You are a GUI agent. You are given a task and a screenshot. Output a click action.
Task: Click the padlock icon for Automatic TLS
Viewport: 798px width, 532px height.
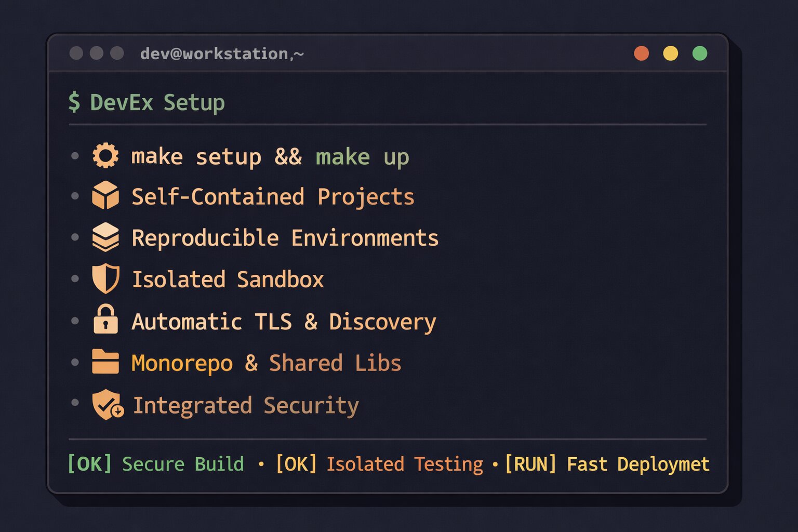click(105, 320)
